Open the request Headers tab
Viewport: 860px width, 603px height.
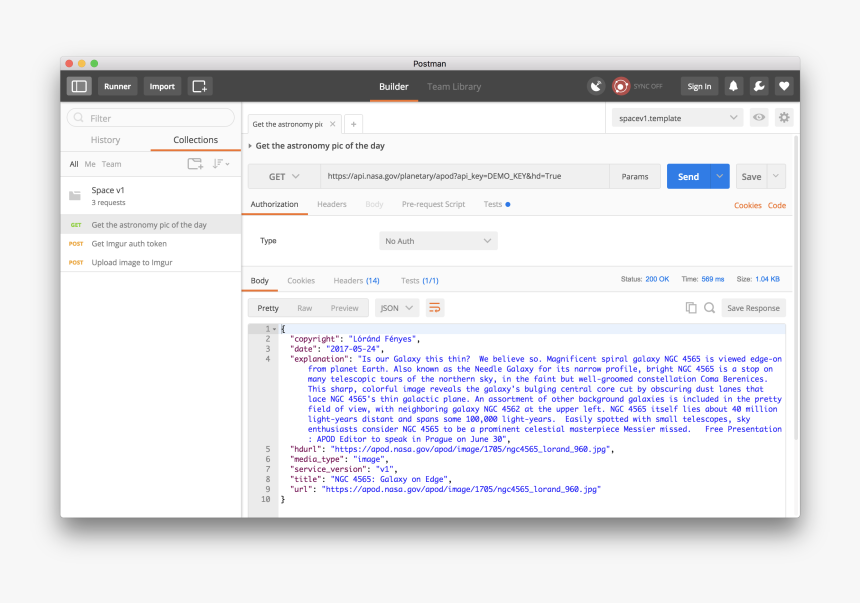332,204
